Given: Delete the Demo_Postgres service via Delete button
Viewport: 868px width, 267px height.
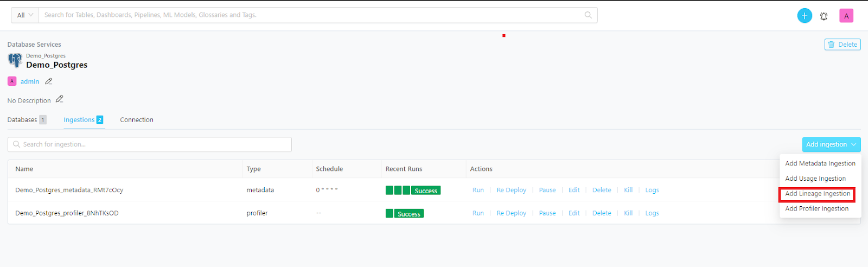Looking at the screenshot, I should point(843,44).
